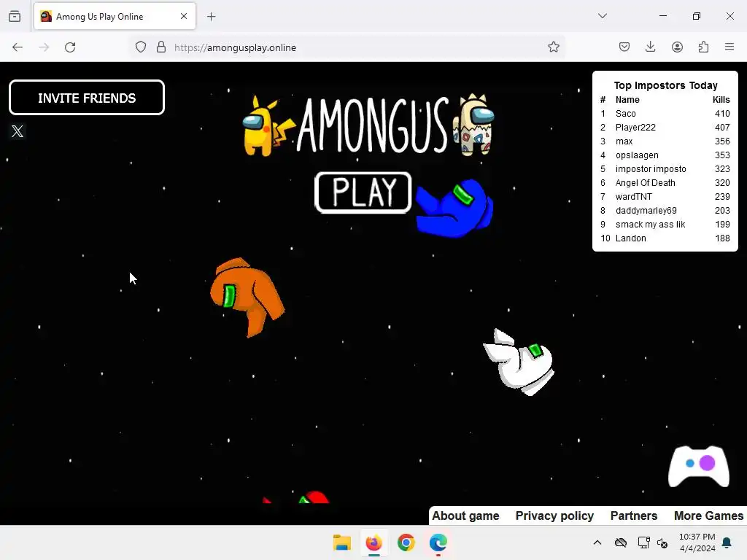Click the leaderboard entry Landon
This screenshot has height=560, width=747.
pos(631,238)
